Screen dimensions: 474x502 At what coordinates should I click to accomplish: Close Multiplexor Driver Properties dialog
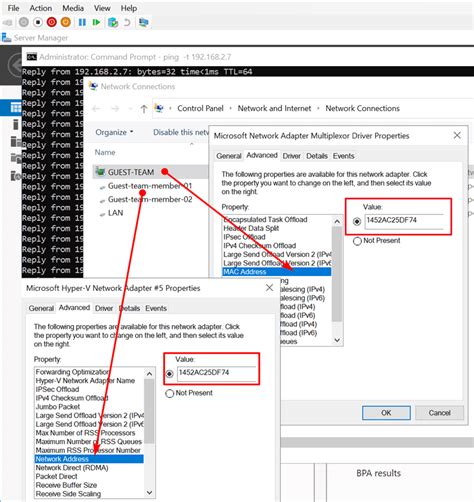(x=457, y=135)
